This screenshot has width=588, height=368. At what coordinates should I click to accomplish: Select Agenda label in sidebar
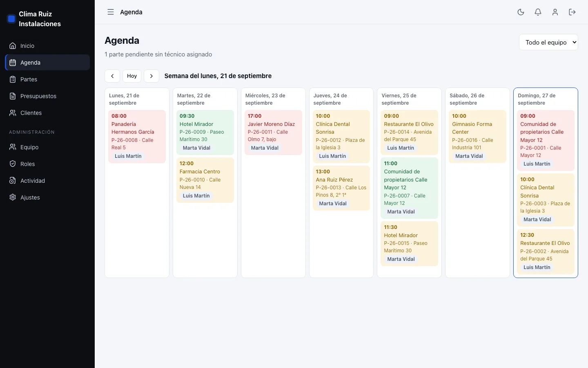pos(30,63)
